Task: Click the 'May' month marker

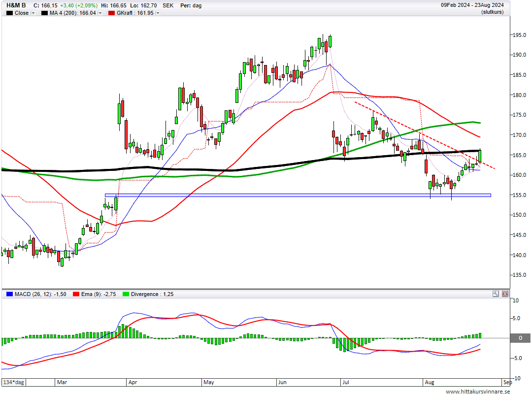Action: [x=209, y=382]
